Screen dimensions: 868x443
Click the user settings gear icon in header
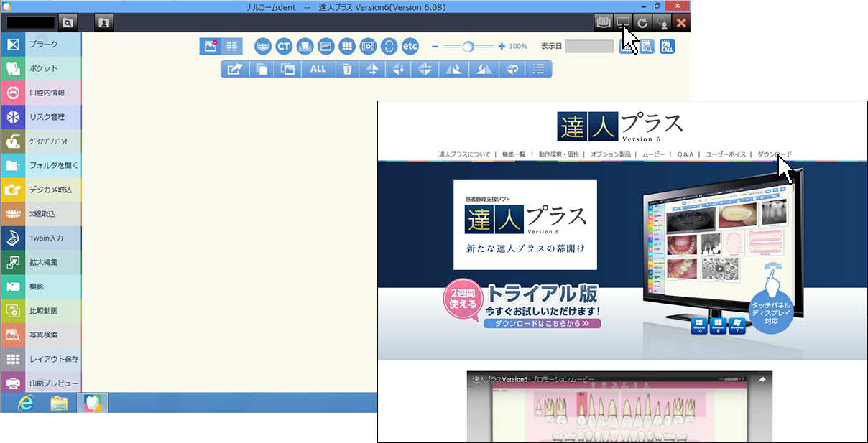(662, 22)
